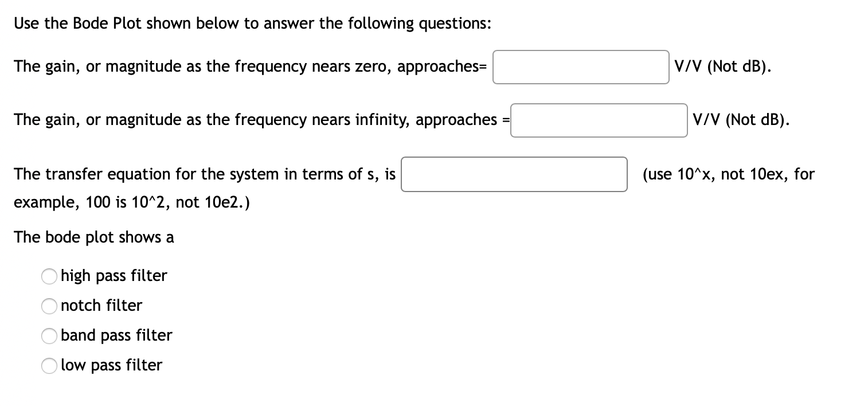The image size is (868, 406).
Task: Click the 'notch filter' label text
Action: coord(101,306)
